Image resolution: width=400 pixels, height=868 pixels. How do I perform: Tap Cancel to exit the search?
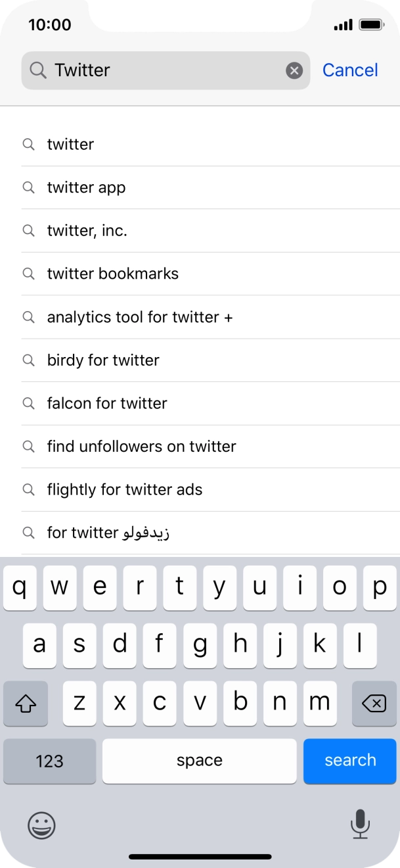click(x=350, y=70)
